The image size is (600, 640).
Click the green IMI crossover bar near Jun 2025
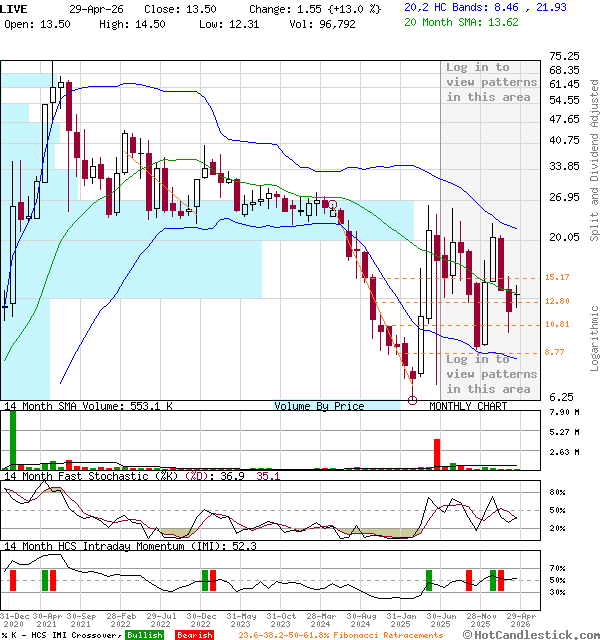429,580
